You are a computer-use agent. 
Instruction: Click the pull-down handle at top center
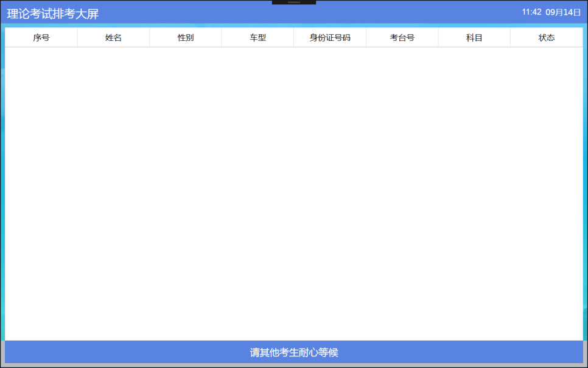point(293,2)
